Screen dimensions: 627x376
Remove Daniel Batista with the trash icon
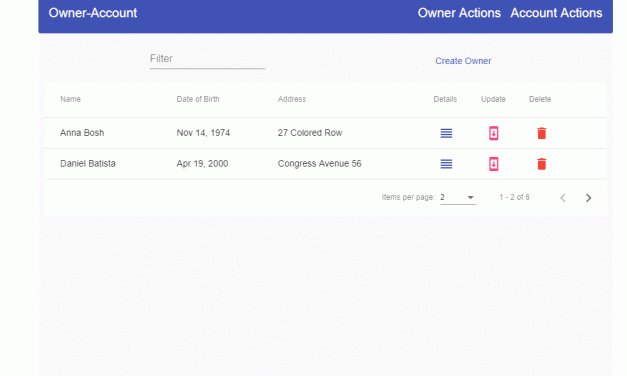point(541,164)
